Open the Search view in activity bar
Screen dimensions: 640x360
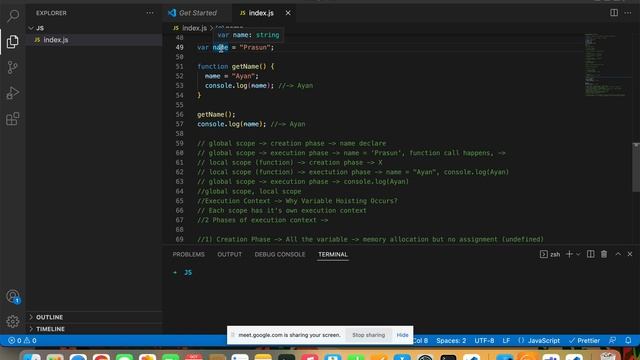point(13,16)
